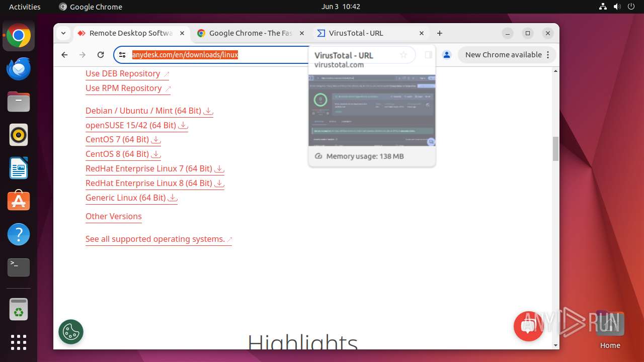This screenshot has height=362, width=644.
Task: Open Google Chrome app menu in top bar
Action: [x=91, y=7]
